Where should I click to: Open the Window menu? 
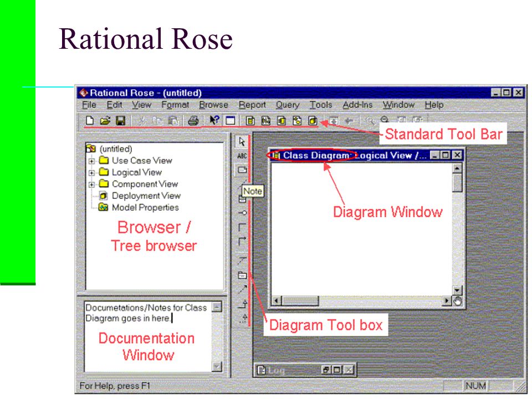(398, 105)
